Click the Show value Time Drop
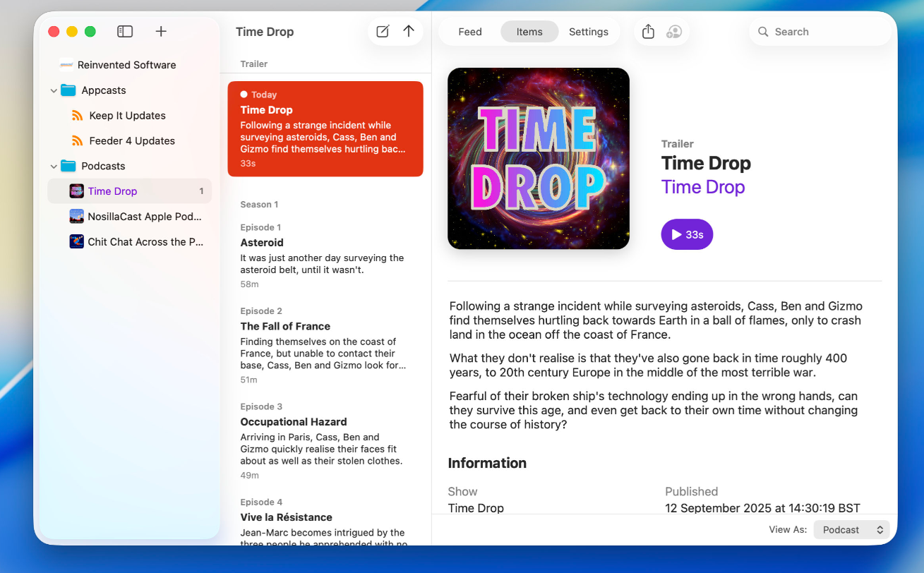 point(476,508)
